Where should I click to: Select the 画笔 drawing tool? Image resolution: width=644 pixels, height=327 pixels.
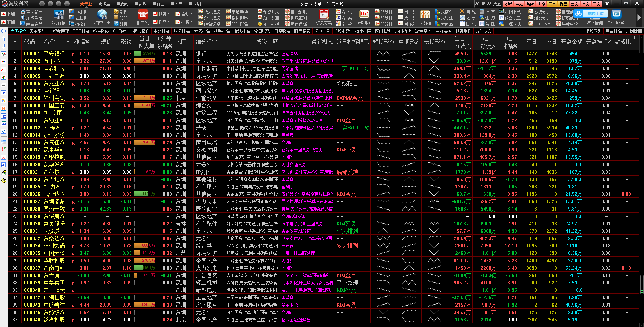[468, 12]
